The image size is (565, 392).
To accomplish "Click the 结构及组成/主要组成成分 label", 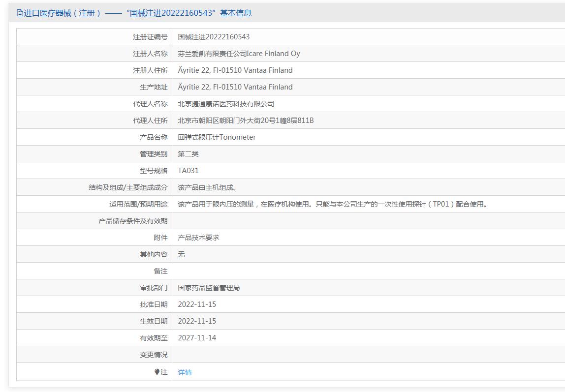I will [128, 187].
